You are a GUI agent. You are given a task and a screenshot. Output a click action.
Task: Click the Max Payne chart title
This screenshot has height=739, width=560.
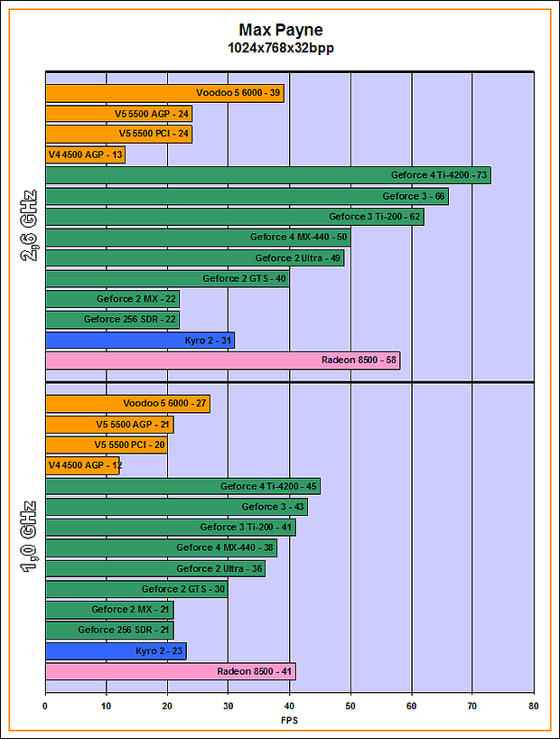pyautogui.click(x=280, y=31)
